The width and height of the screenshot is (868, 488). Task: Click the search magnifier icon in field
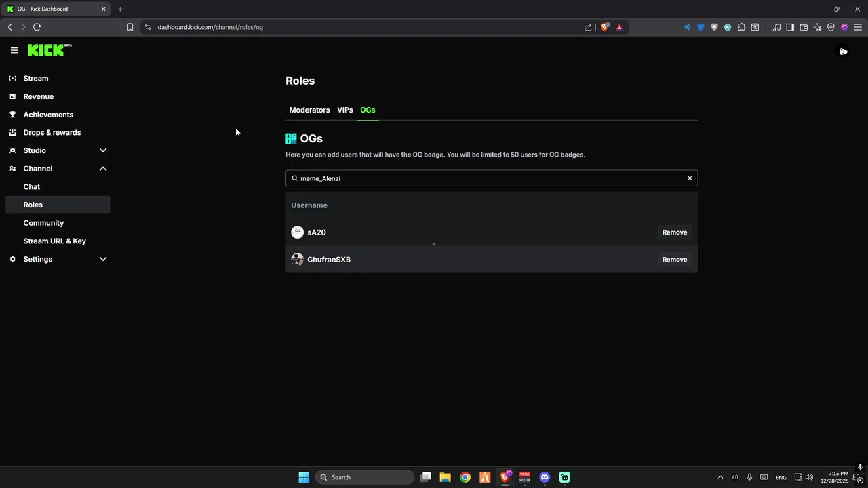coord(294,178)
